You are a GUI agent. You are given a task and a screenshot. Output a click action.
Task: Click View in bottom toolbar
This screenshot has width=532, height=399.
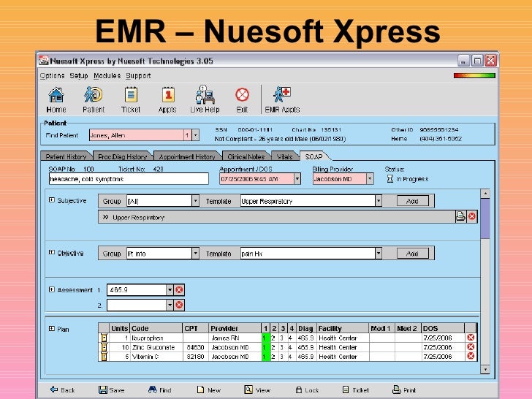click(x=257, y=389)
